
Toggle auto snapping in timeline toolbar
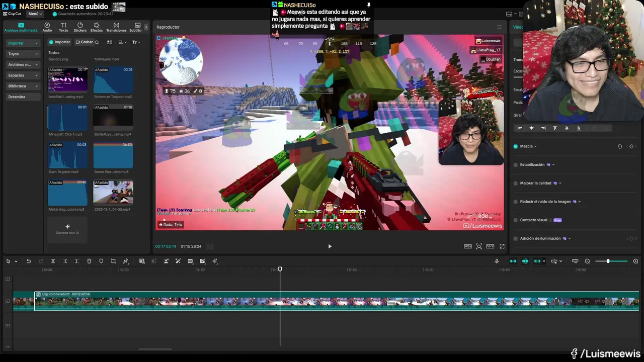(525, 261)
